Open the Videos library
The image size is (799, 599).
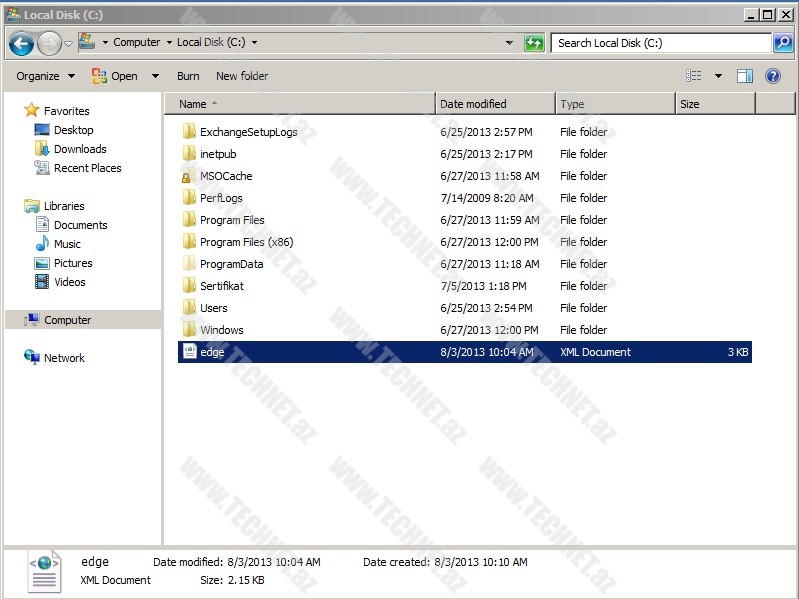tap(70, 282)
